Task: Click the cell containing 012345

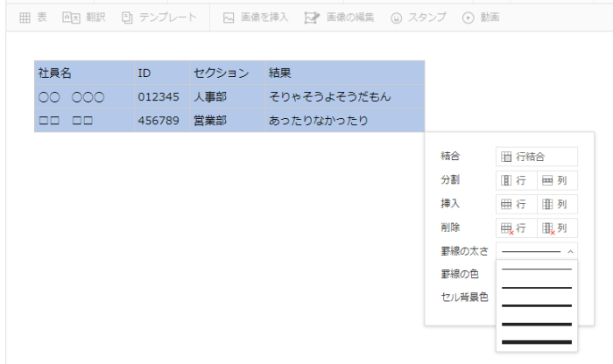Action: tap(162, 96)
